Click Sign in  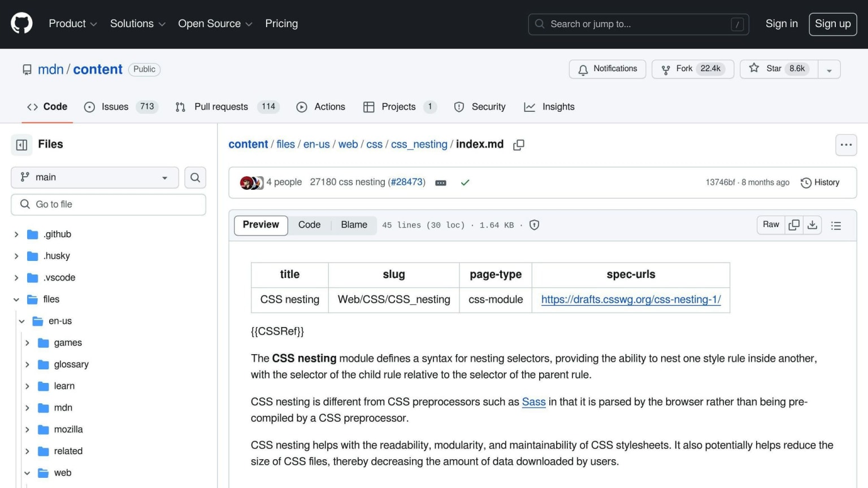coord(782,24)
